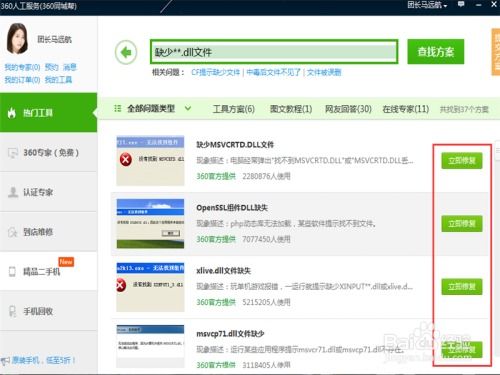500x375 pixels.
Task: Click 立即修复 for xlive.dll文件缺失
Action: point(462,287)
